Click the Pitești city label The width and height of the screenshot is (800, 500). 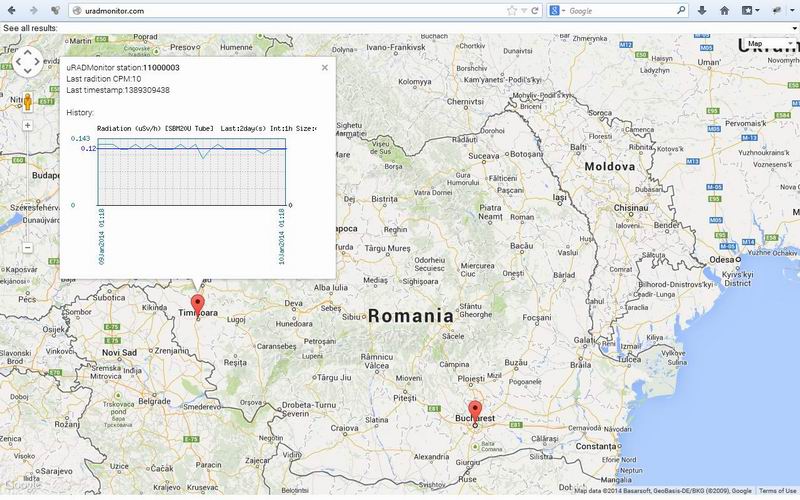tap(405, 398)
